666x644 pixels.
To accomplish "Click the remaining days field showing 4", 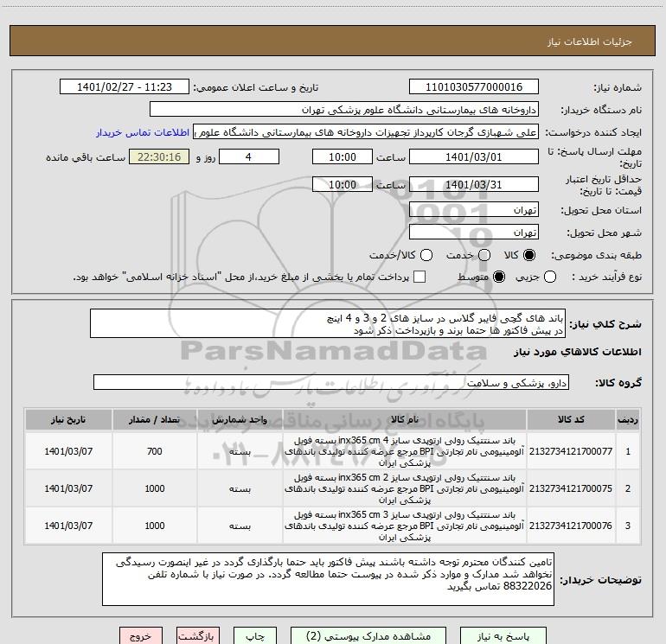I will pyautogui.click(x=249, y=156).
